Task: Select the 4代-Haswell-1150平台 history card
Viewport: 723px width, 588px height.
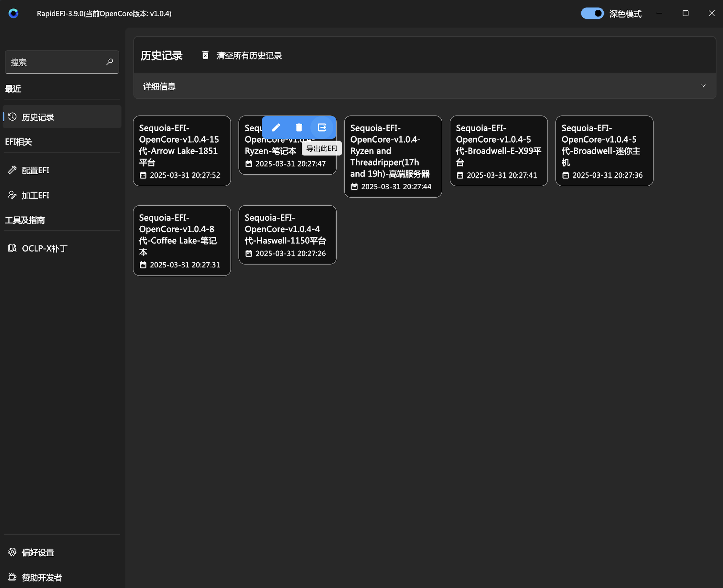Action: pyautogui.click(x=287, y=234)
